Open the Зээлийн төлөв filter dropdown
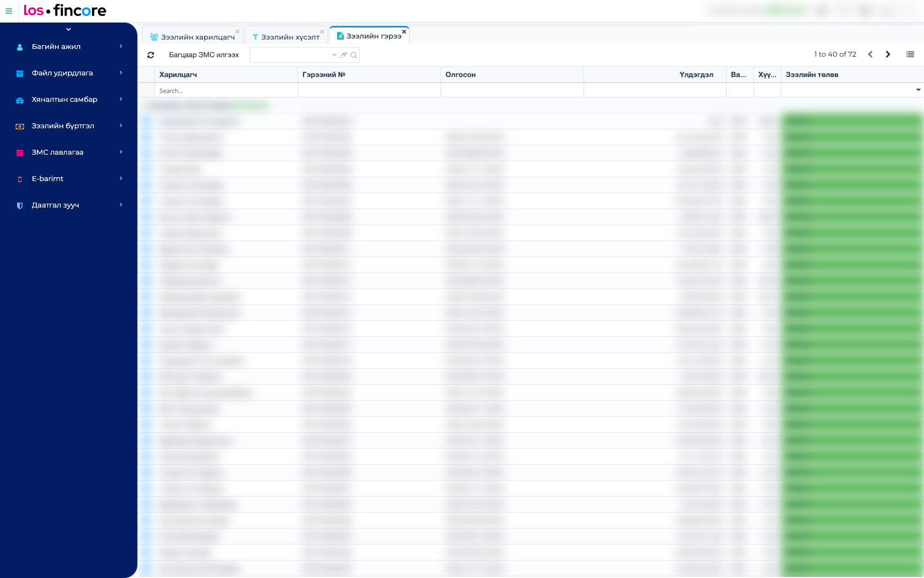924x578 pixels. click(918, 90)
